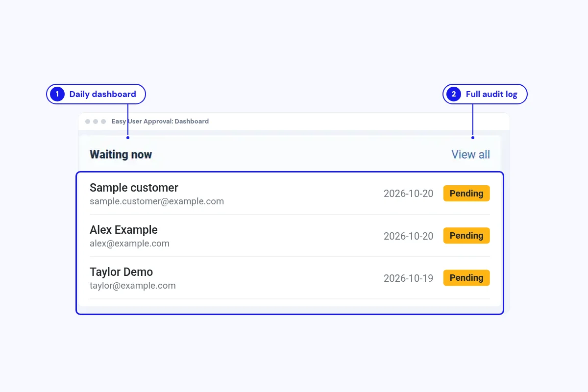The width and height of the screenshot is (588, 392).
Task: Click the Pending badge for Taylor Demo
Action: pos(466,278)
